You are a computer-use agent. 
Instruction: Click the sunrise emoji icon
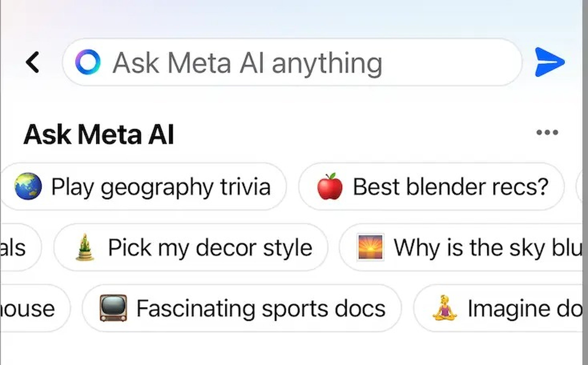(370, 247)
